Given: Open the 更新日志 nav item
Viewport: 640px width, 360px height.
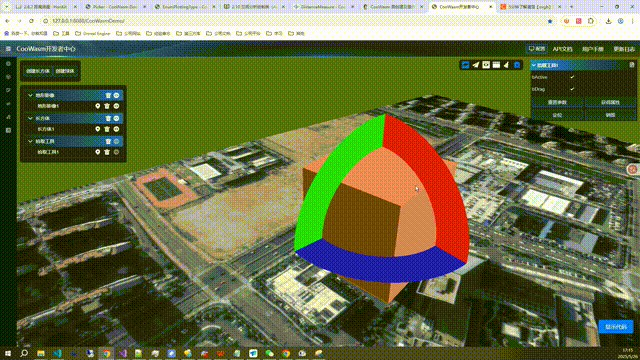Looking at the screenshot, I should (624, 49).
